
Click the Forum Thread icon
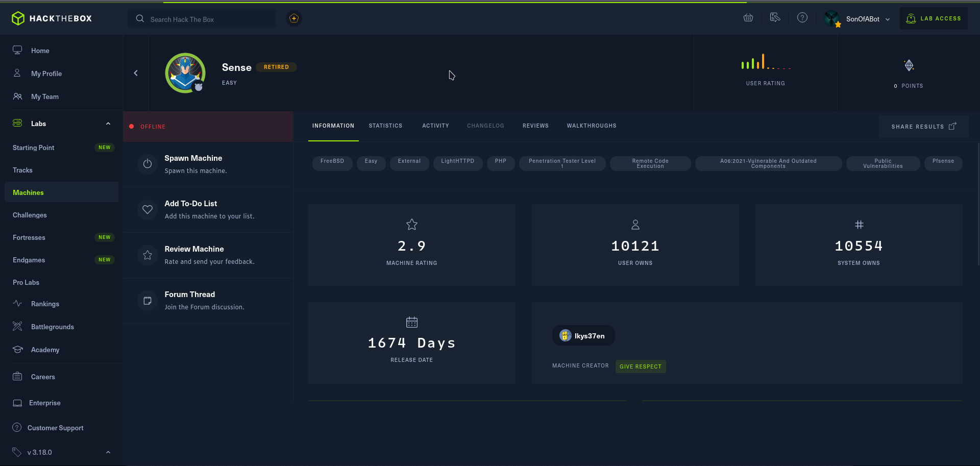pos(148,300)
